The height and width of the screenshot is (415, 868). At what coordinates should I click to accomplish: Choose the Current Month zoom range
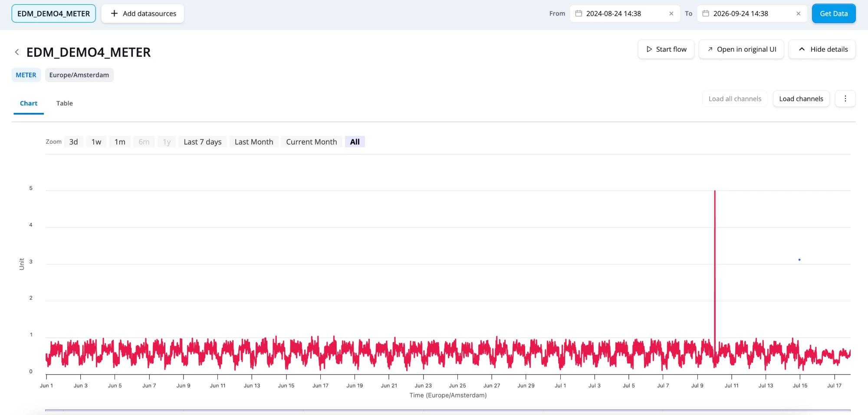click(x=311, y=142)
